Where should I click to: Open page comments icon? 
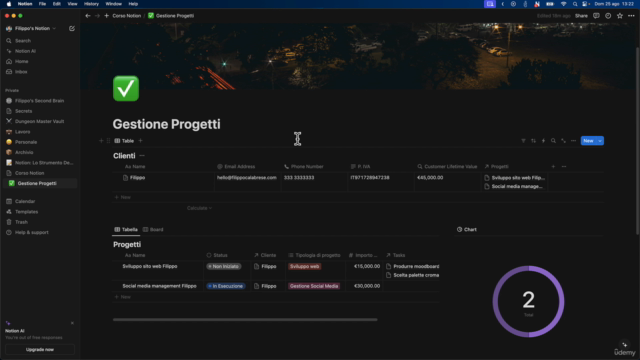click(x=596, y=16)
